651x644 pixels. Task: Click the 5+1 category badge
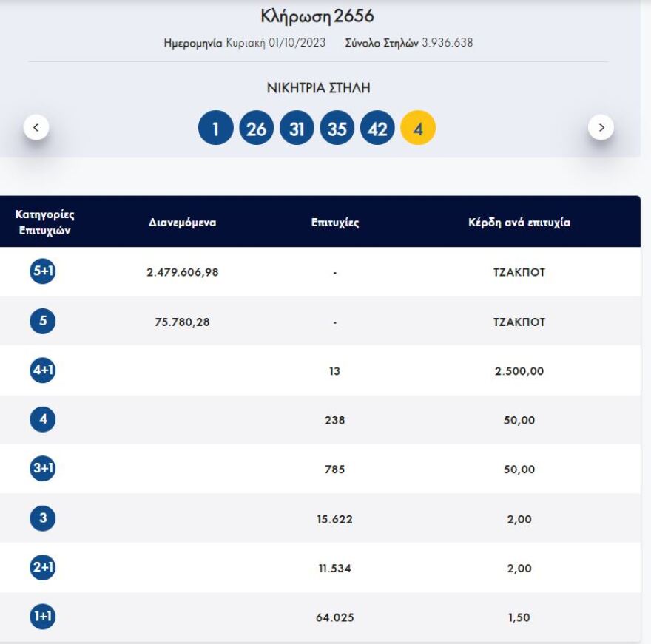point(43,272)
